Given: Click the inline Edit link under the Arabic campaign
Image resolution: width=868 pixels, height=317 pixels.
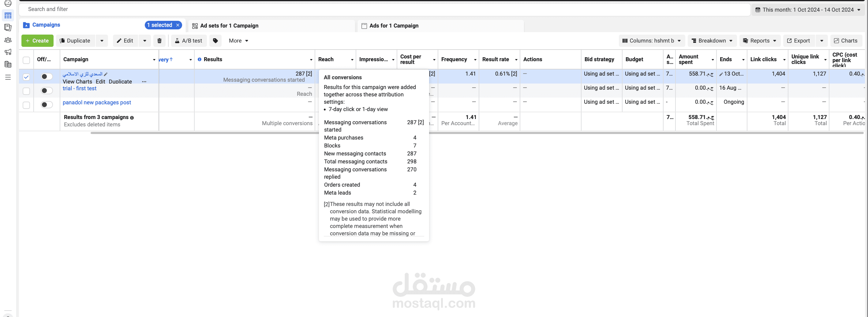Looking at the screenshot, I should coord(100,81).
